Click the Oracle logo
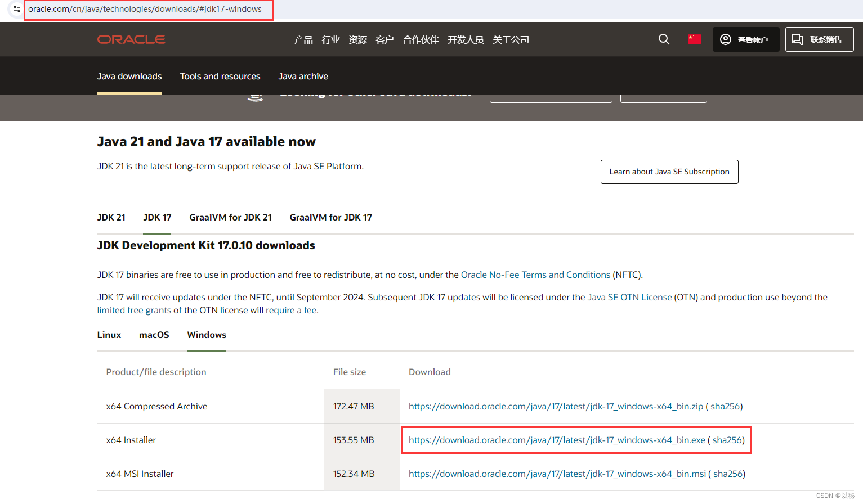Screen dimensions: 863x504 tap(131, 39)
